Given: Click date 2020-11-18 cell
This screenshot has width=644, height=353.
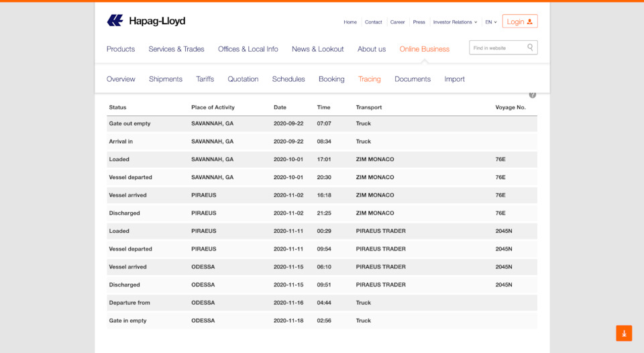Looking at the screenshot, I should coord(288,321).
